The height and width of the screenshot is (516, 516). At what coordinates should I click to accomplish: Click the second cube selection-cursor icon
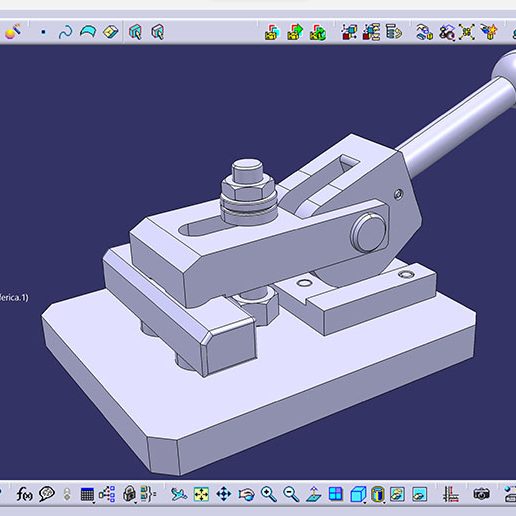click(158, 32)
